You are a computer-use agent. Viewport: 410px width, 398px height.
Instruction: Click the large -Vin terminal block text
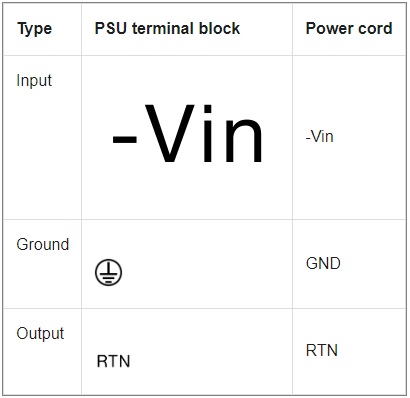point(188,133)
